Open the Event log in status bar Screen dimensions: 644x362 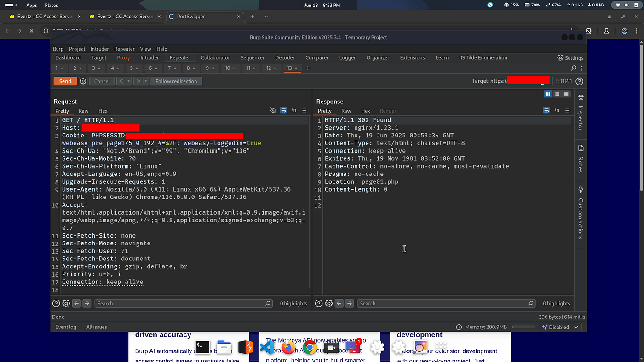[66, 327]
